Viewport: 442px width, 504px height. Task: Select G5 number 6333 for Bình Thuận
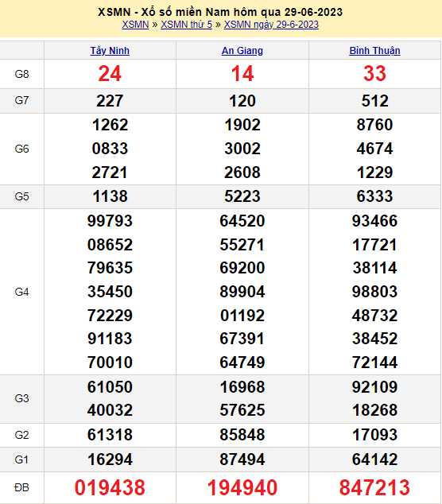[374, 196]
